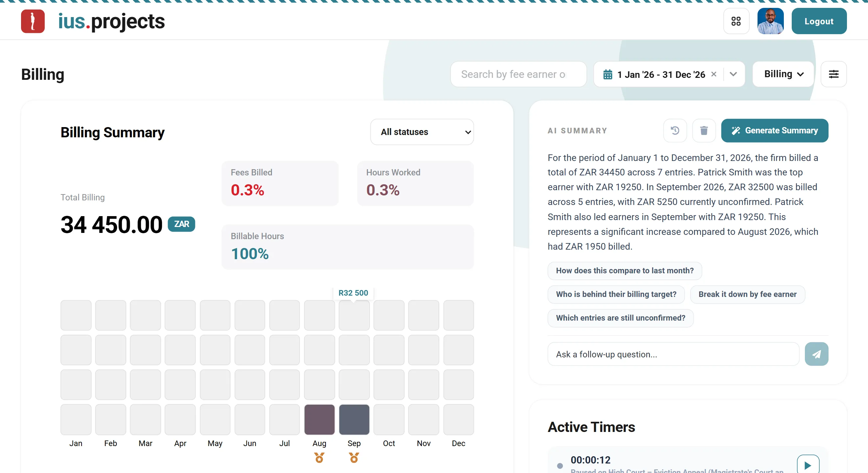
Task: Expand the date range dropdown chevron
Action: [x=733, y=74]
